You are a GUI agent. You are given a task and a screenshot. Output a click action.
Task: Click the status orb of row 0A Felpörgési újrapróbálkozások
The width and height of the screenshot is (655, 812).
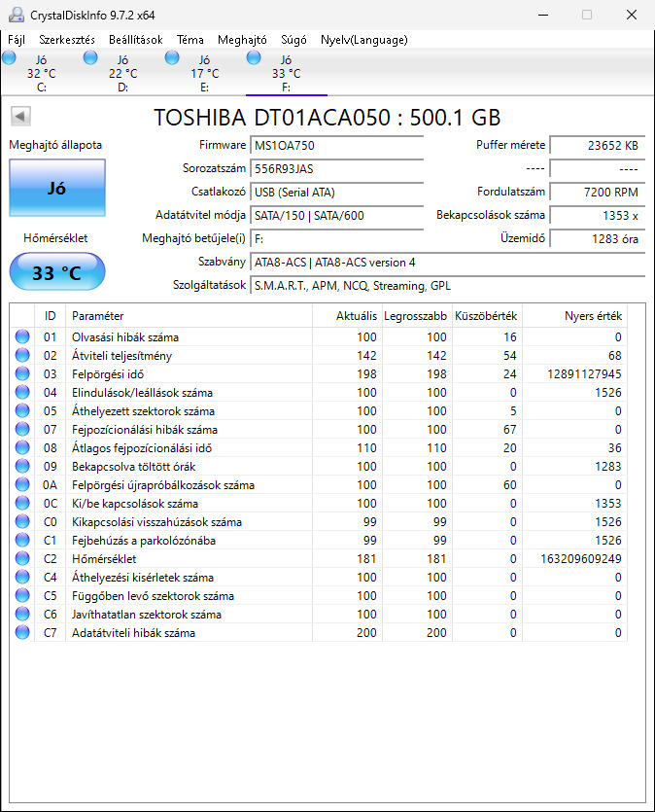[22, 484]
